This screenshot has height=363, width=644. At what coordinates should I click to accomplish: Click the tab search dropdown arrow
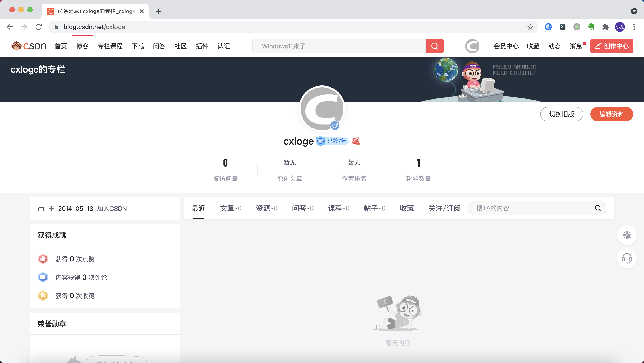pos(634,11)
